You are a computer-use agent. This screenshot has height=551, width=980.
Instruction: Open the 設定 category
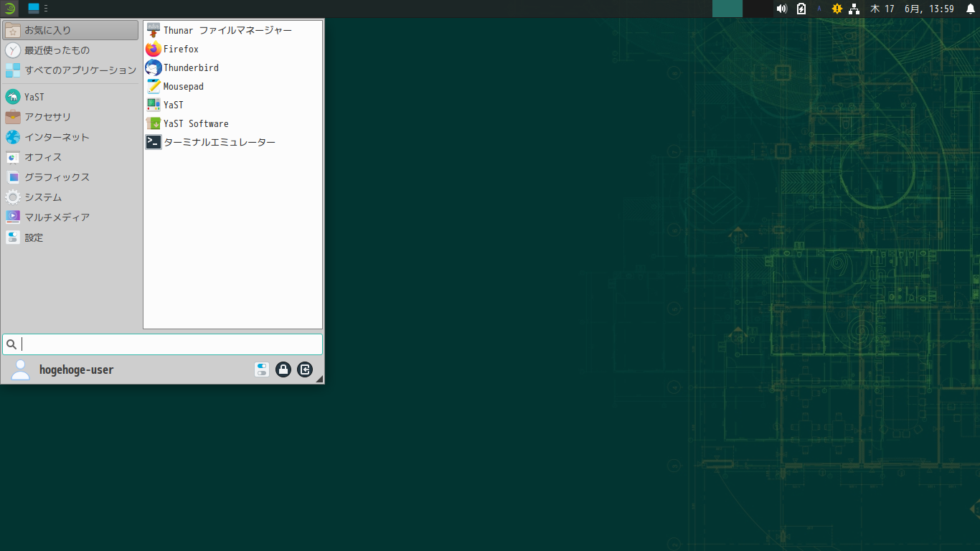(70, 237)
